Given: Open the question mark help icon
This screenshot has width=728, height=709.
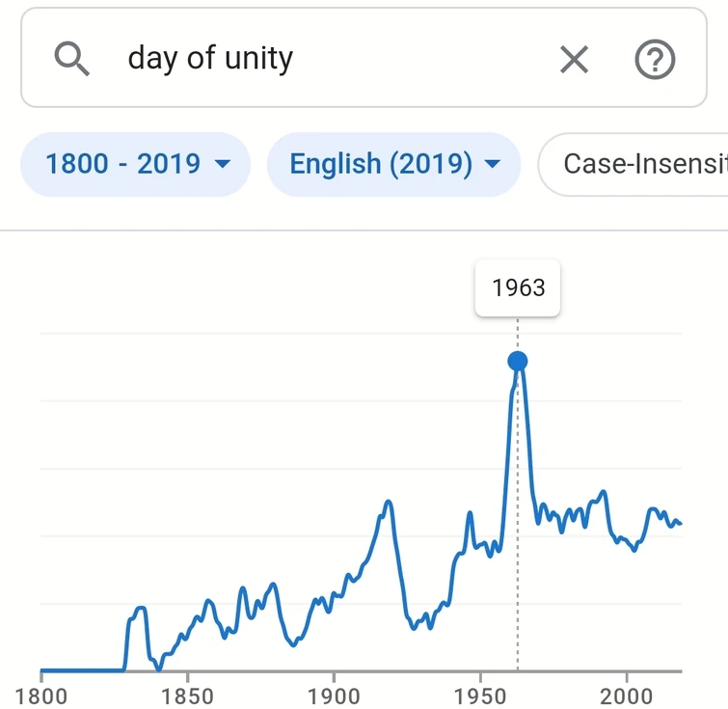Looking at the screenshot, I should tap(655, 60).
